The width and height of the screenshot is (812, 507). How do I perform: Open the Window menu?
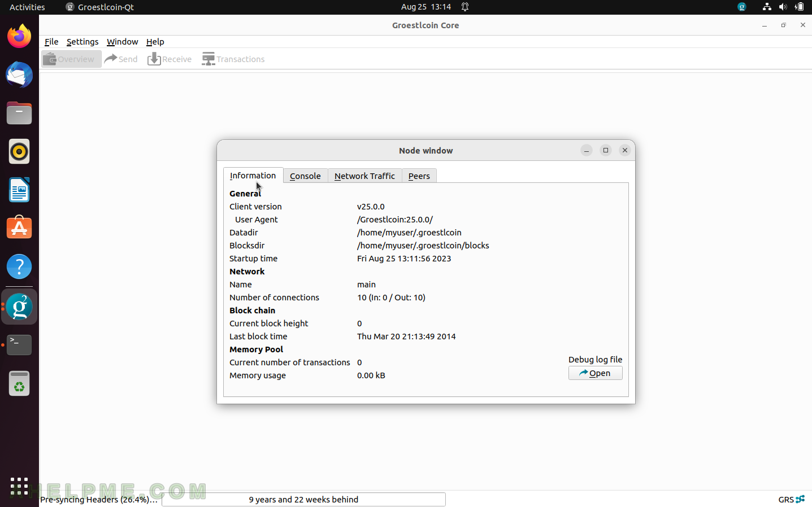123,42
